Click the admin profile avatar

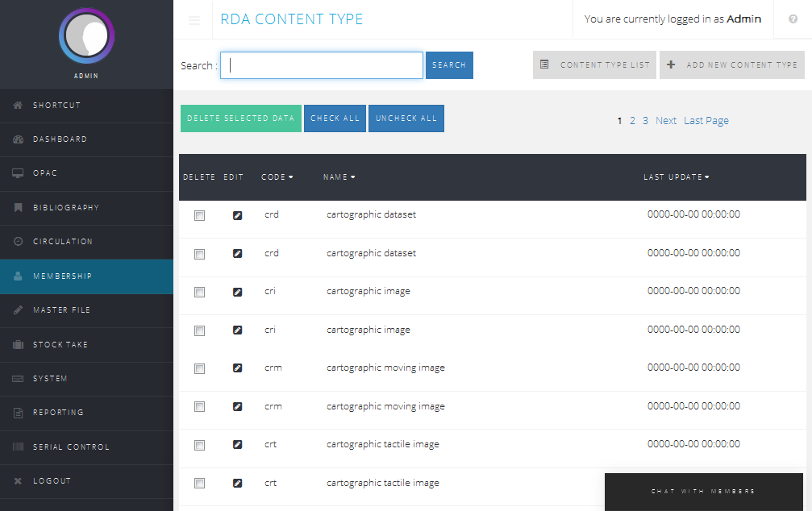[86, 36]
